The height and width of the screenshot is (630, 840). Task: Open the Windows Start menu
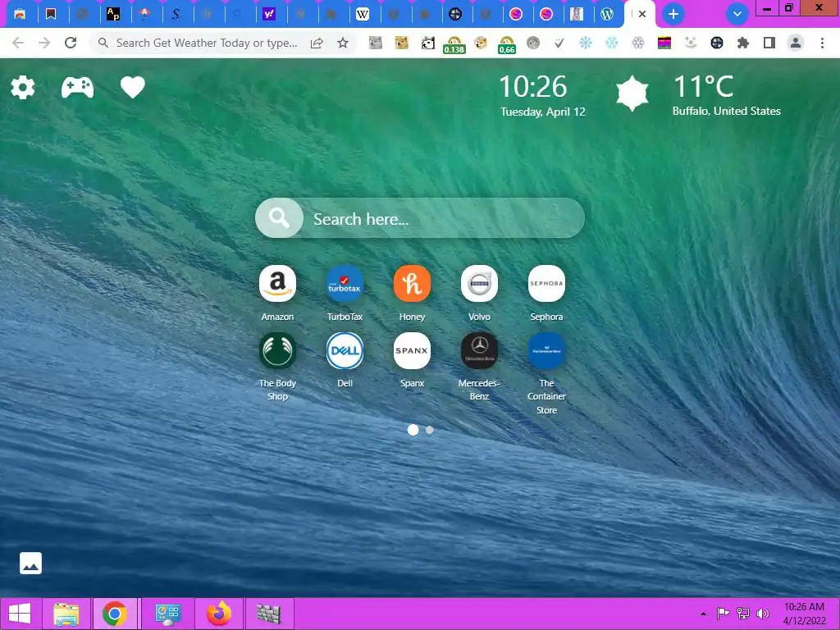(20, 614)
